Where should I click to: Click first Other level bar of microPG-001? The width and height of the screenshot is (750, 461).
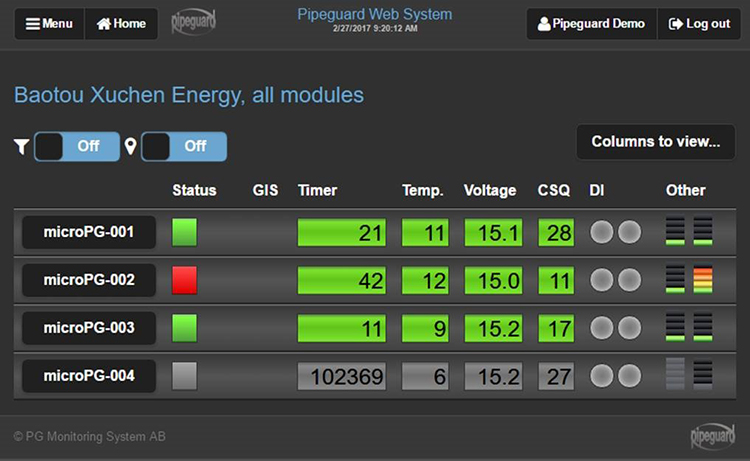click(675, 231)
